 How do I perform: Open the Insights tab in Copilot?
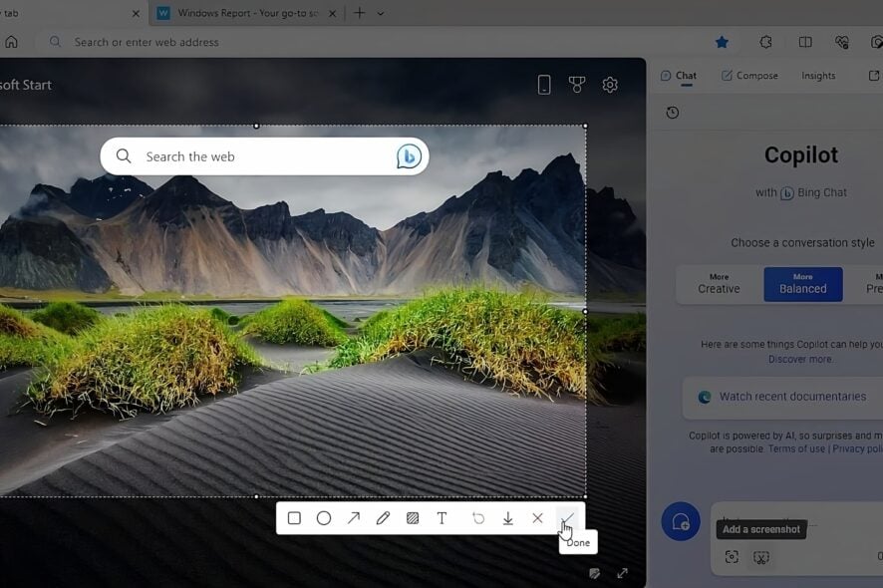click(x=818, y=76)
